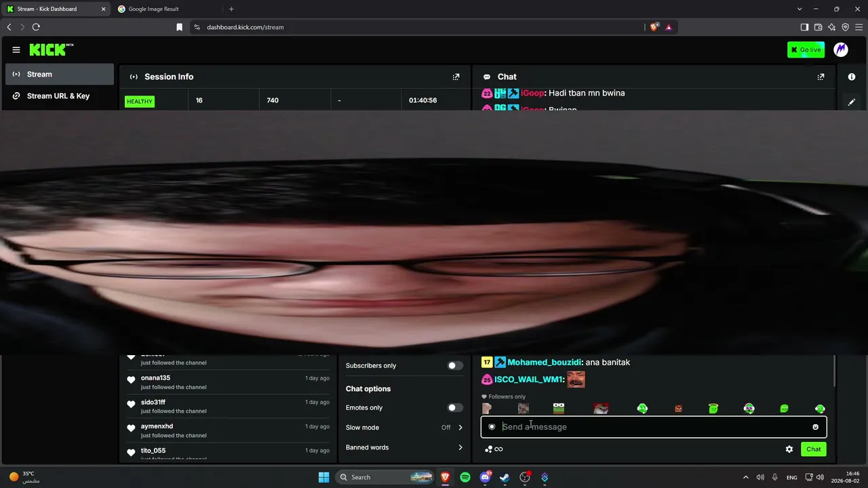The width and height of the screenshot is (868, 488).
Task: Click follower tito_055 in activity feed
Action: pyautogui.click(x=153, y=451)
